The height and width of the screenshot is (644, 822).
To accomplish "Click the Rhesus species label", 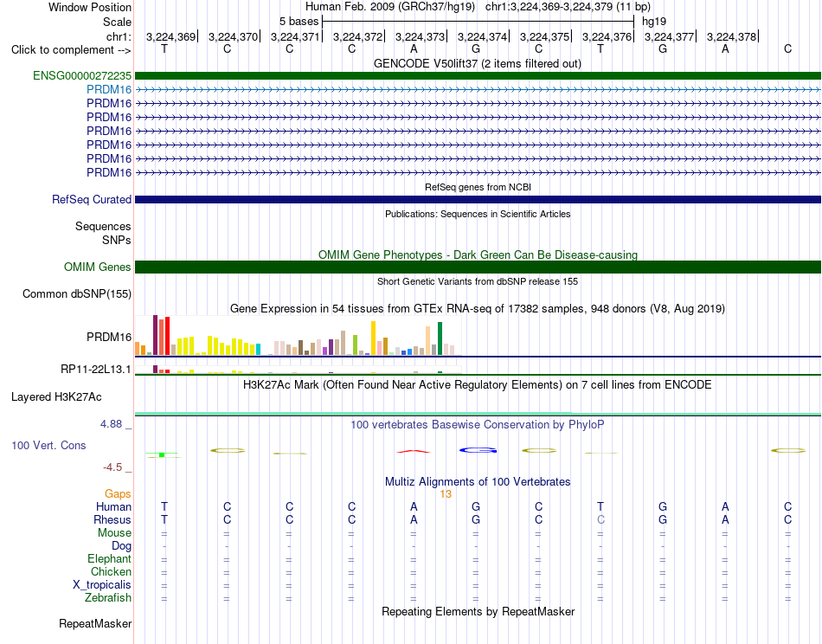I will [x=112, y=520].
